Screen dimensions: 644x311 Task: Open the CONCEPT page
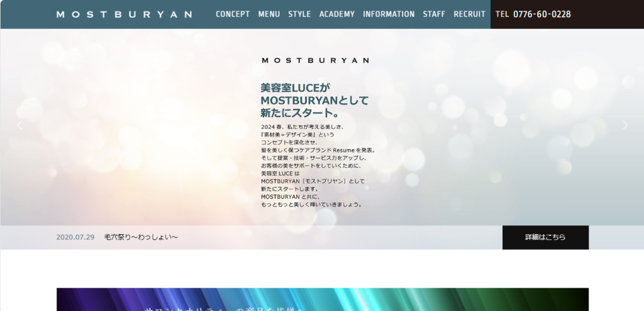(x=233, y=14)
